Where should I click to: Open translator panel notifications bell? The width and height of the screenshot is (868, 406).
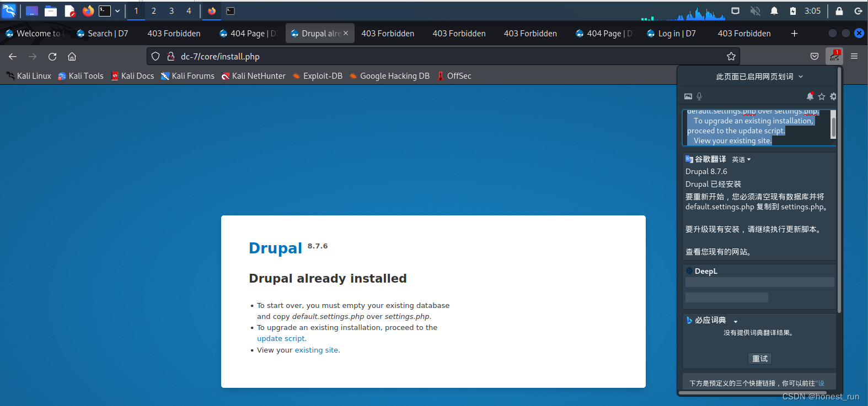810,96
